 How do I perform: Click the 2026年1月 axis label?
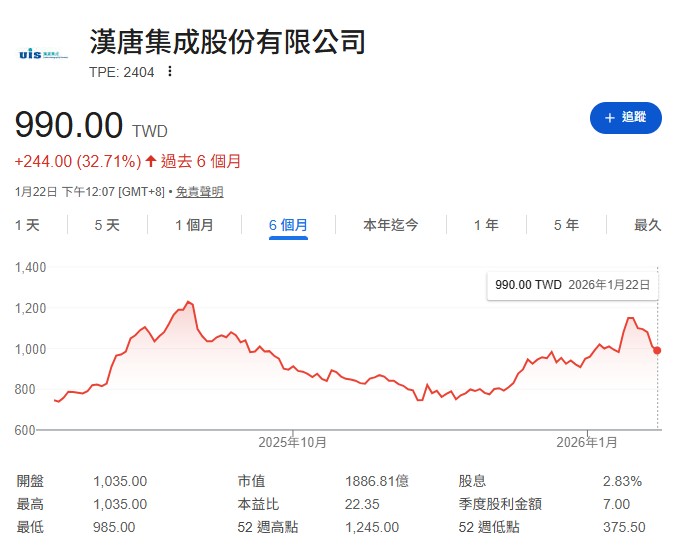[587, 442]
